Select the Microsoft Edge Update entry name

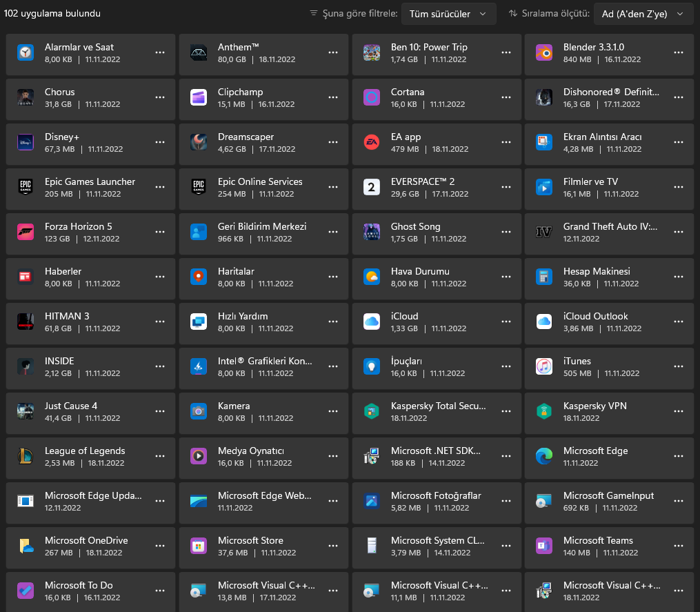tap(93, 496)
